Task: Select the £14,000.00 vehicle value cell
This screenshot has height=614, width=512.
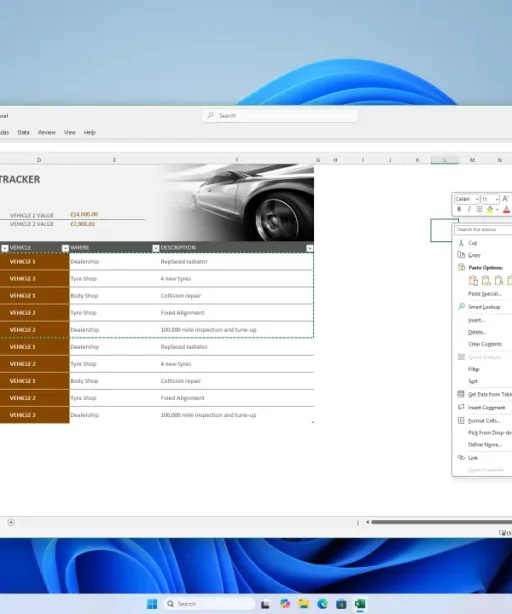Action: point(84,215)
